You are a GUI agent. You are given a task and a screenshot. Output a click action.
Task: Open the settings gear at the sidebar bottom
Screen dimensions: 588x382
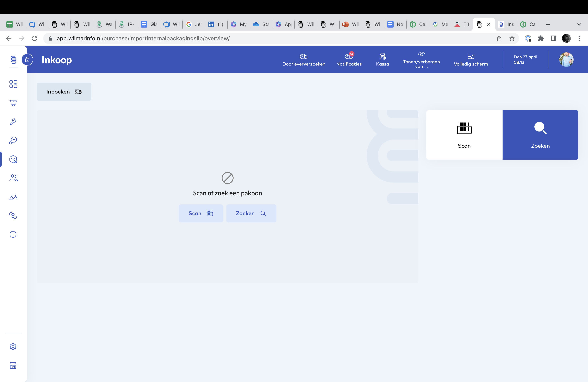click(13, 346)
